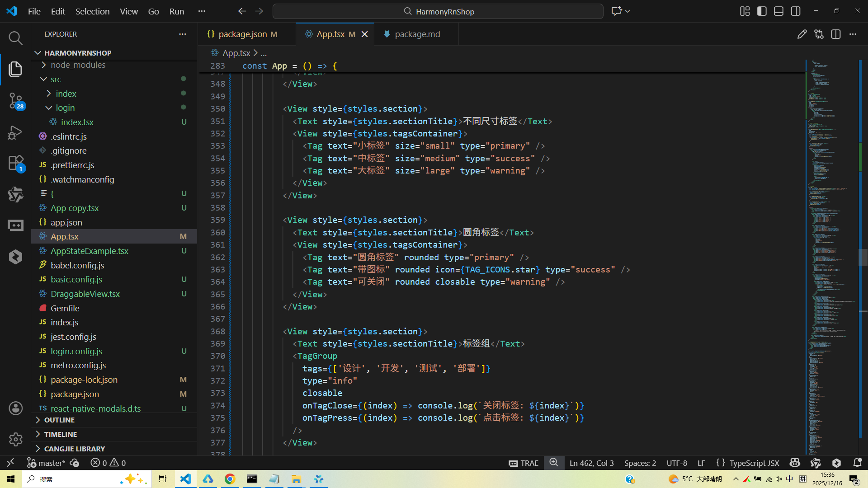Split the editor to the right

click(x=835, y=34)
